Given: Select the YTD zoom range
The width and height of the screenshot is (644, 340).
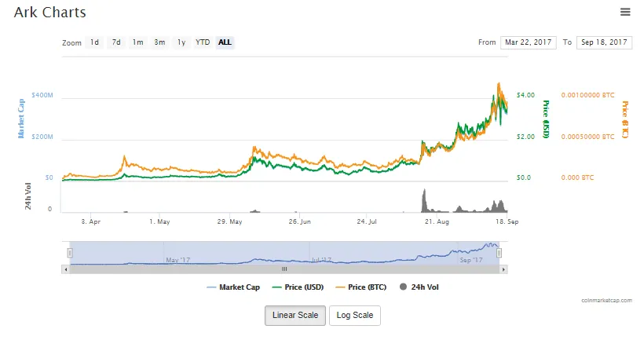Looking at the screenshot, I should (203, 42).
